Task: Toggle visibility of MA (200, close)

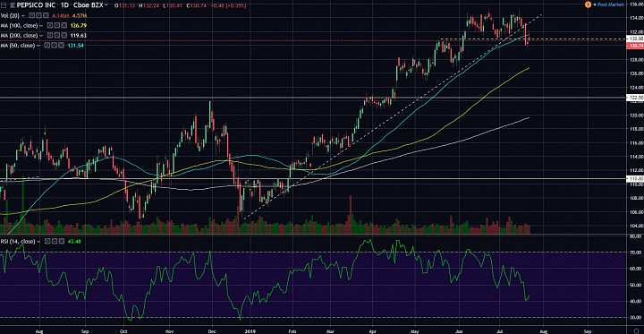Action: pyautogui.click(x=50, y=36)
